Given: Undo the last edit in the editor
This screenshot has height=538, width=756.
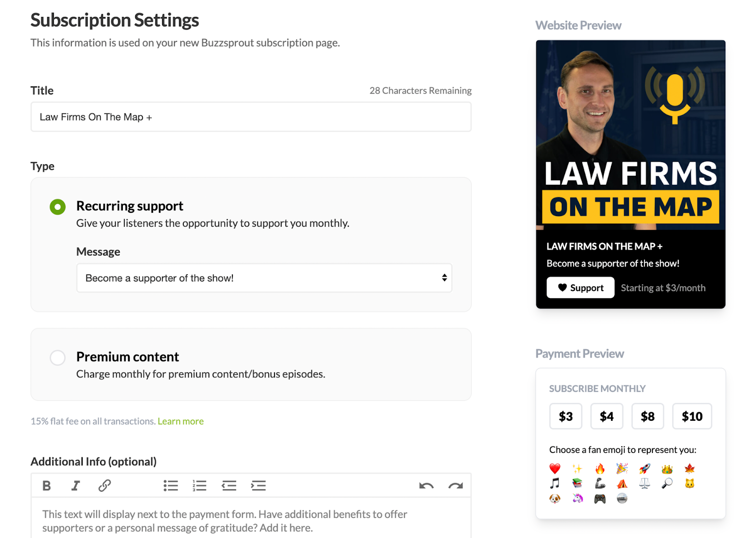Looking at the screenshot, I should 426,486.
